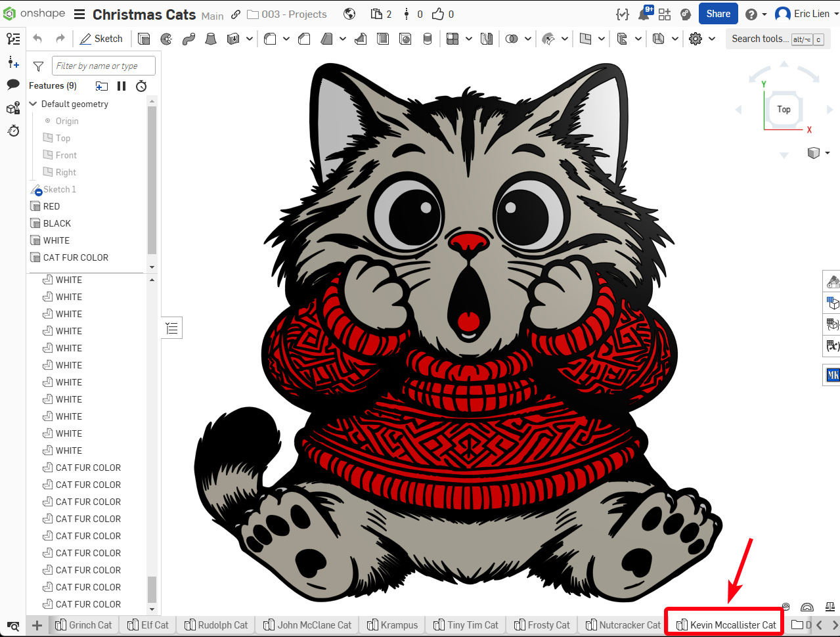840x637 pixels.
Task: Click the Search tools field
Action: 778,39
